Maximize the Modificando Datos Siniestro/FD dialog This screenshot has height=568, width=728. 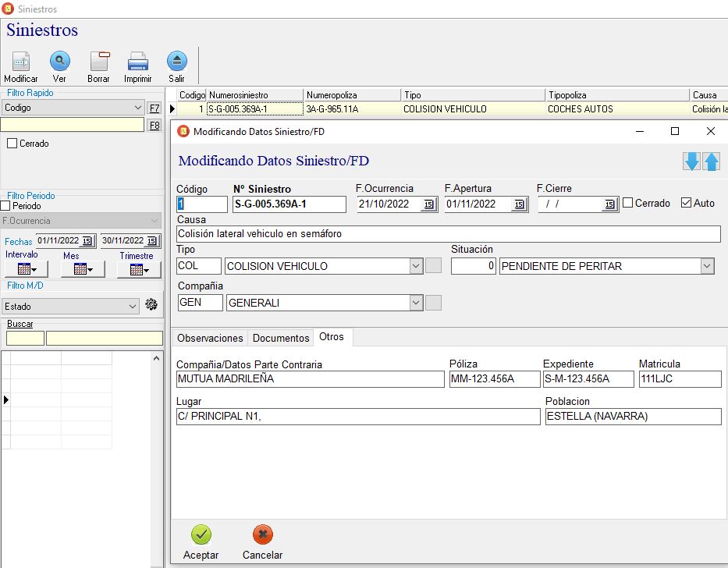(x=675, y=131)
